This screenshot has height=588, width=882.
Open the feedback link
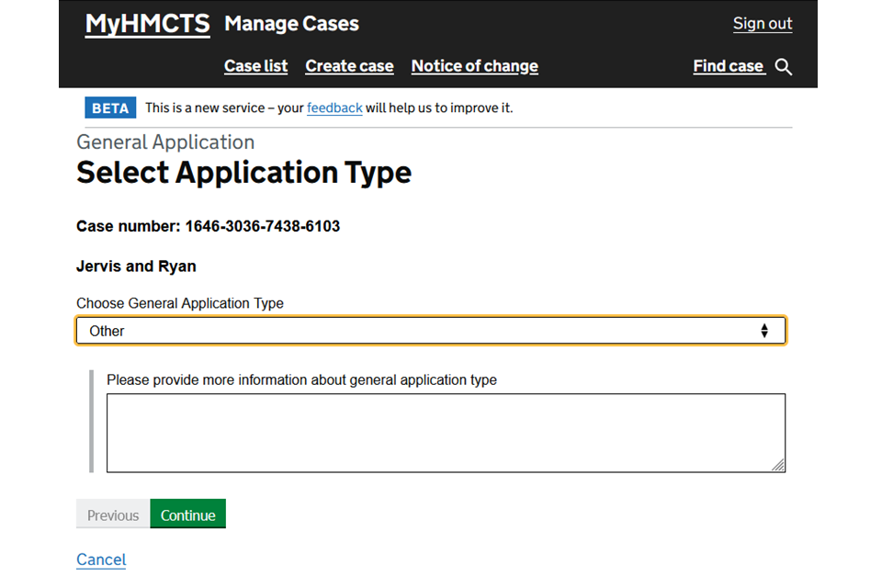click(334, 108)
